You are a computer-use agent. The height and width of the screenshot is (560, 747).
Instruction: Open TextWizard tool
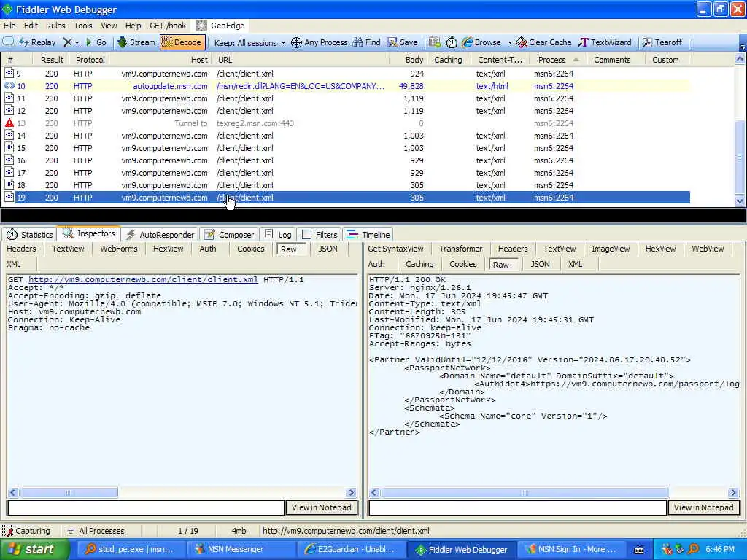pyautogui.click(x=605, y=42)
